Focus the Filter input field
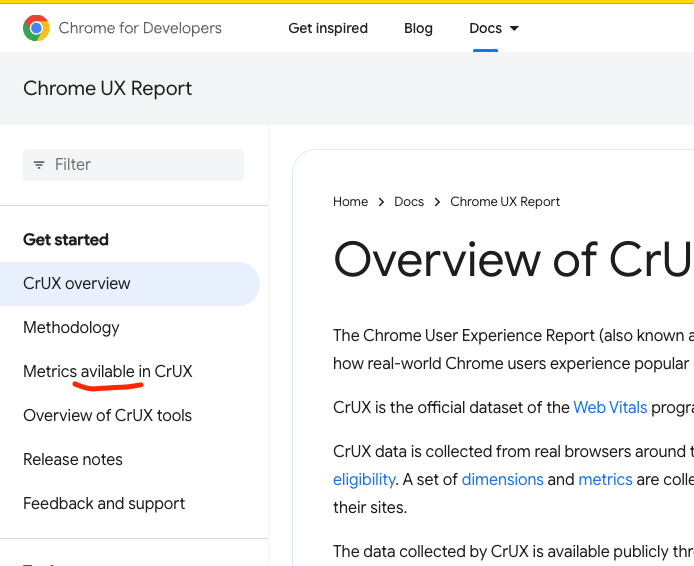The image size is (694, 566). point(133,165)
